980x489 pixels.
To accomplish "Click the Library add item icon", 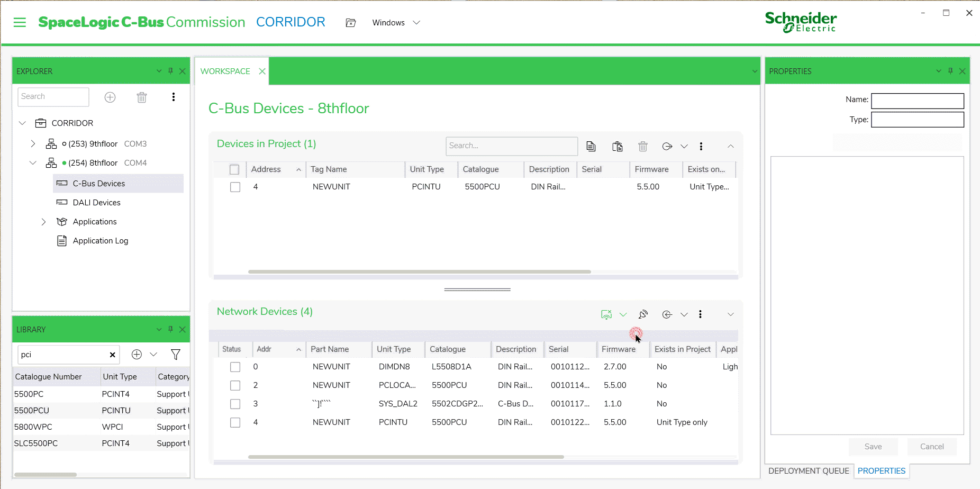I will pyautogui.click(x=137, y=355).
